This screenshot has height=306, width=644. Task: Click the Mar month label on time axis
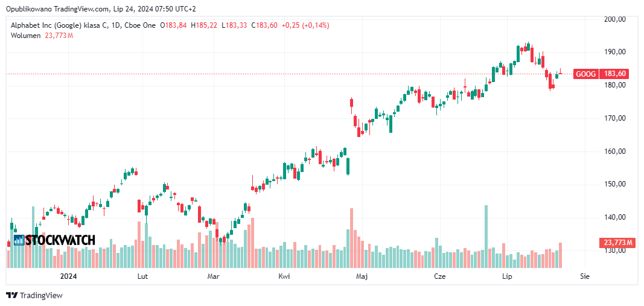212,276
